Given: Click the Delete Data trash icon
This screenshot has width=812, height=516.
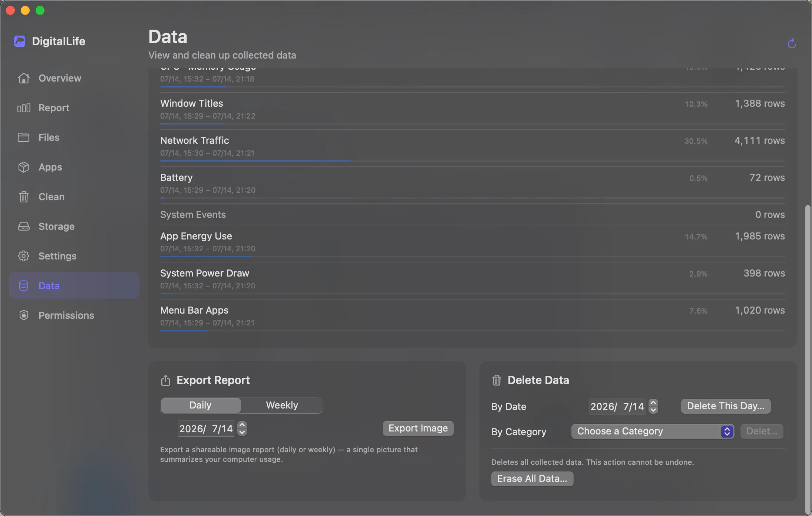Looking at the screenshot, I should click(496, 380).
